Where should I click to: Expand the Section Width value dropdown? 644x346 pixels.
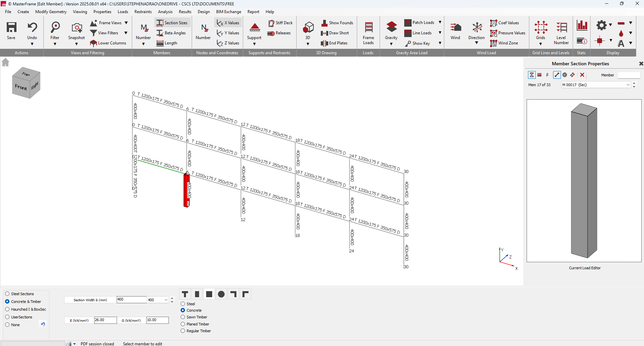point(166,300)
